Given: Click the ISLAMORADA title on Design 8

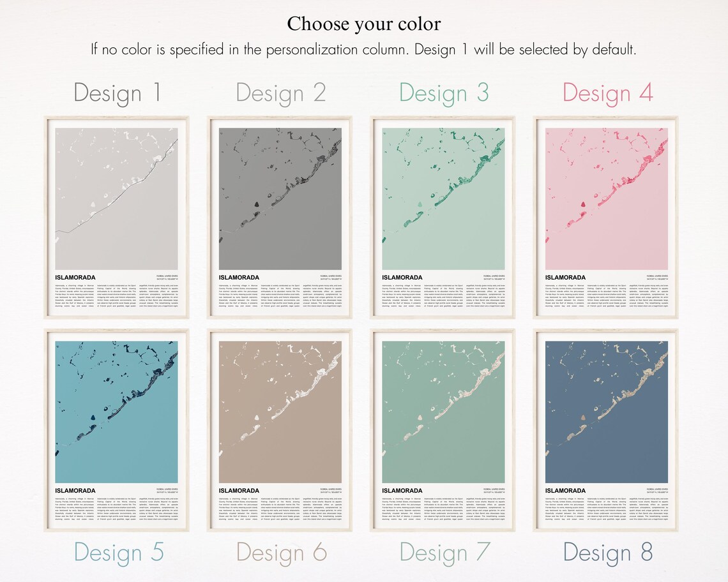Looking at the screenshot, I should [x=565, y=491].
